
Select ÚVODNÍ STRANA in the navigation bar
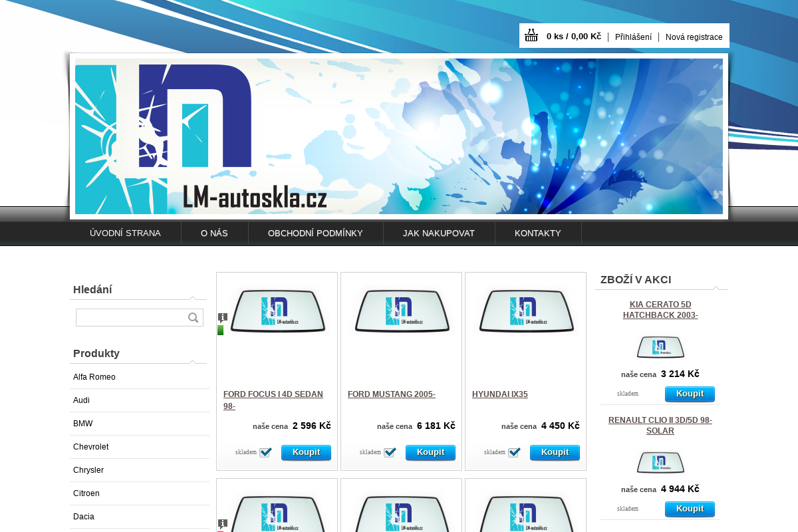tap(125, 233)
